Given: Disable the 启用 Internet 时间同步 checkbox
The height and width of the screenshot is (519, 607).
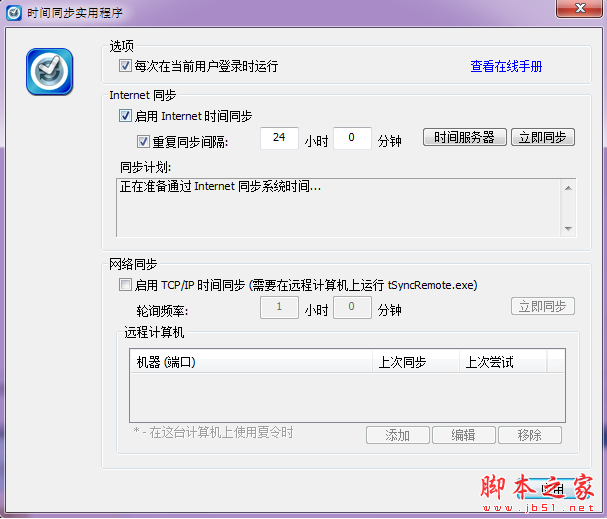Looking at the screenshot, I should 125,116.
